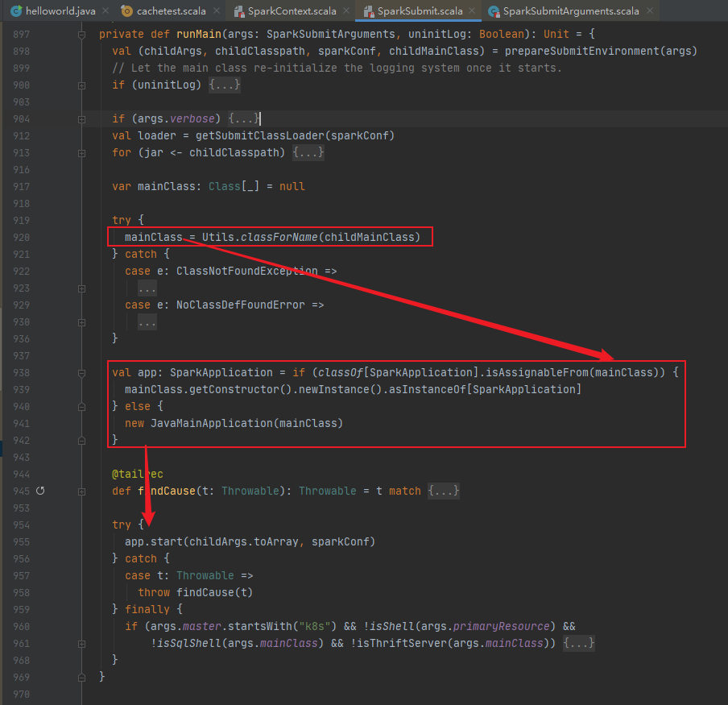Click the Boolean type on line 897
This screenshot has width=728, height=705.
tap(502, 34)
